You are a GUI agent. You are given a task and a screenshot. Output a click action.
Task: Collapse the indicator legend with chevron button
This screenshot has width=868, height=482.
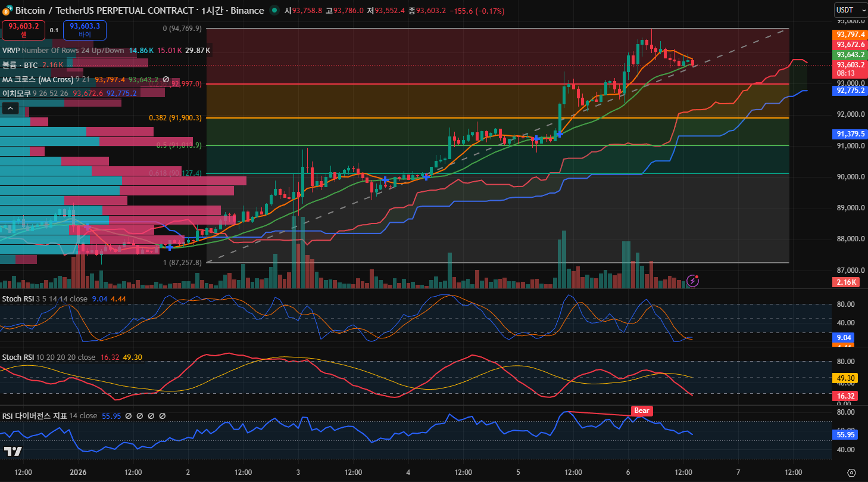click(x=10, y=108)
